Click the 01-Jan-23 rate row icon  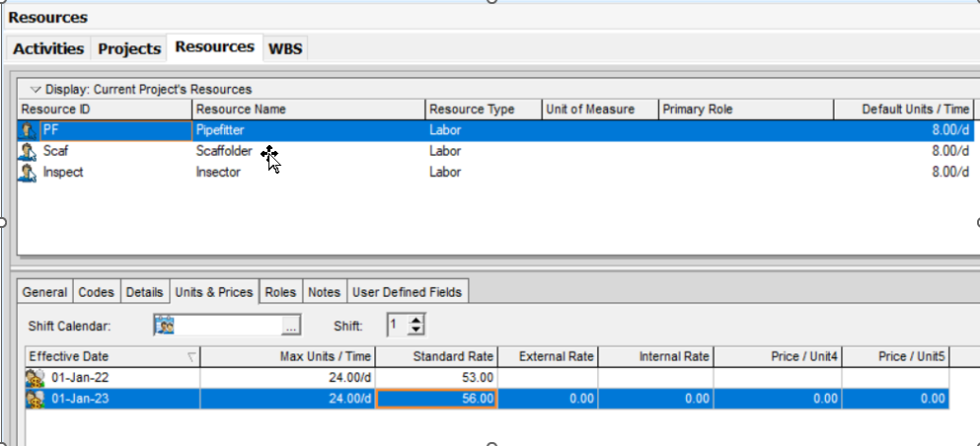(x=36, y=399)
